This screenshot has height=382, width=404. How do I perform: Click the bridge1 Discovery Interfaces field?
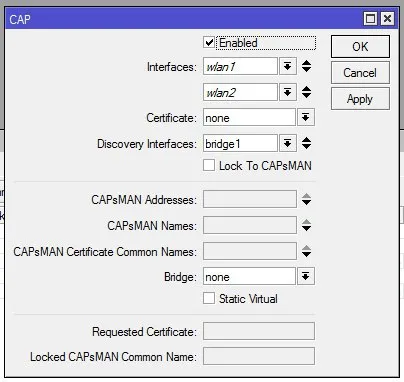[240, 143]
